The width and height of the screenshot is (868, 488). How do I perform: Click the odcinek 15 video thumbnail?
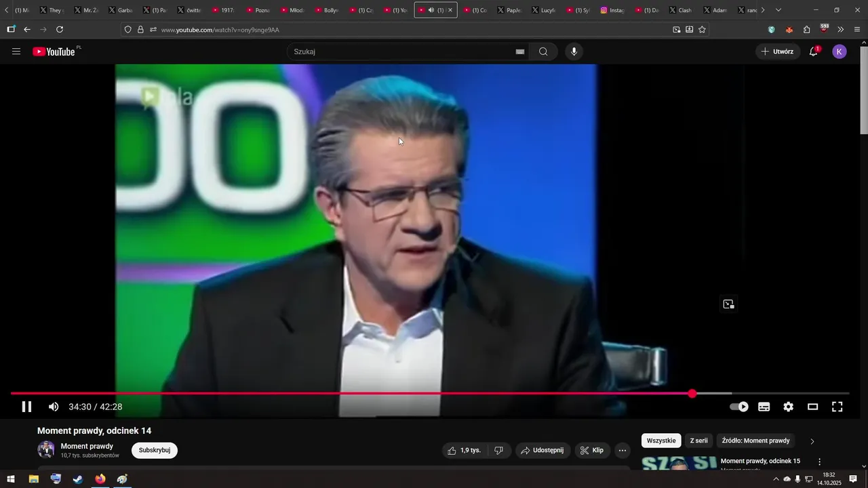tap(679, 464)
